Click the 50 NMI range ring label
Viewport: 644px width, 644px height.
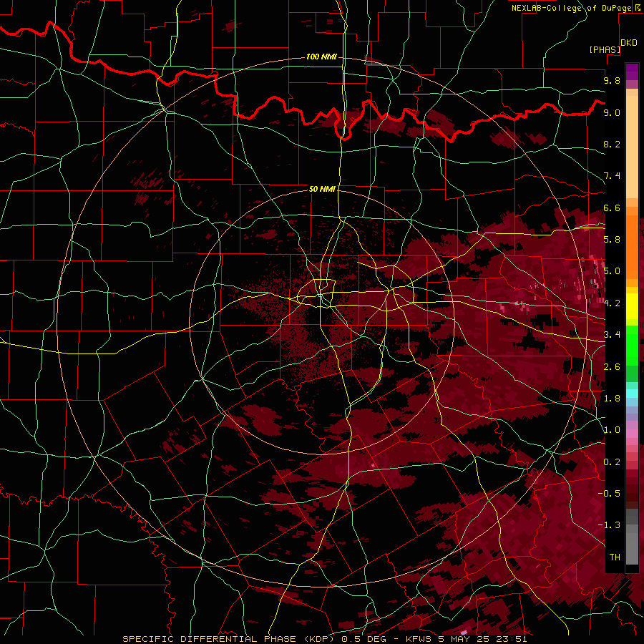pos(323,189)
